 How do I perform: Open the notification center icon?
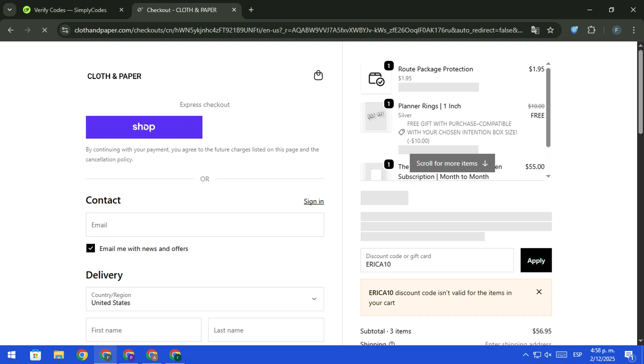[x=630, y=355]
